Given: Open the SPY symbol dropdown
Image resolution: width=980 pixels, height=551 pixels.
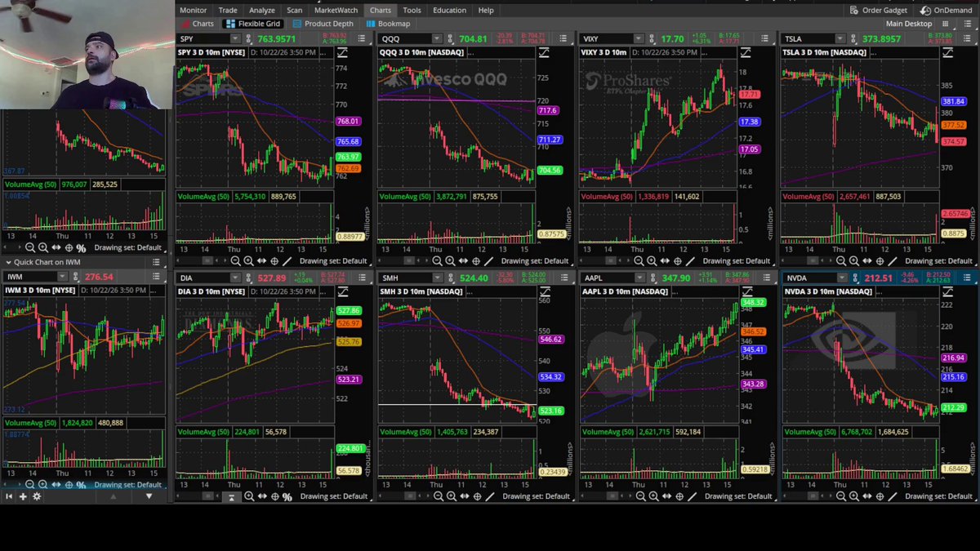Looking at the screenshot, I should pyautogui.click(x=236, y=38).
